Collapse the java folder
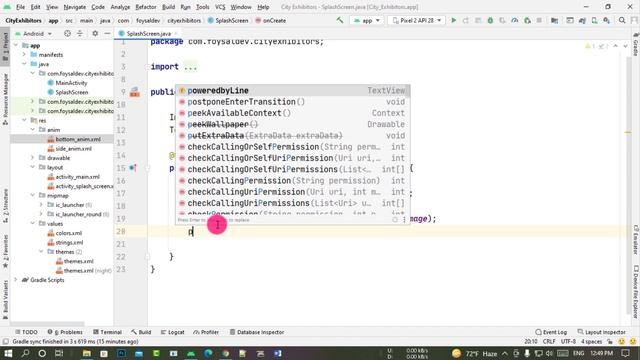 click(24, 64)
